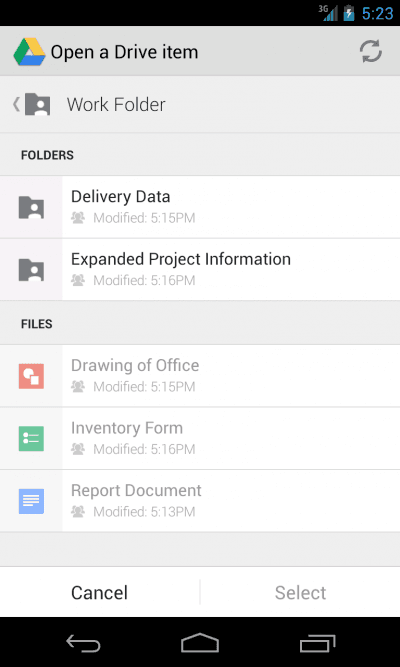Click the Work Folder shared folder icon
This screenshot has width=400, height=667.
pyautogui.click(x=37, y=104)
